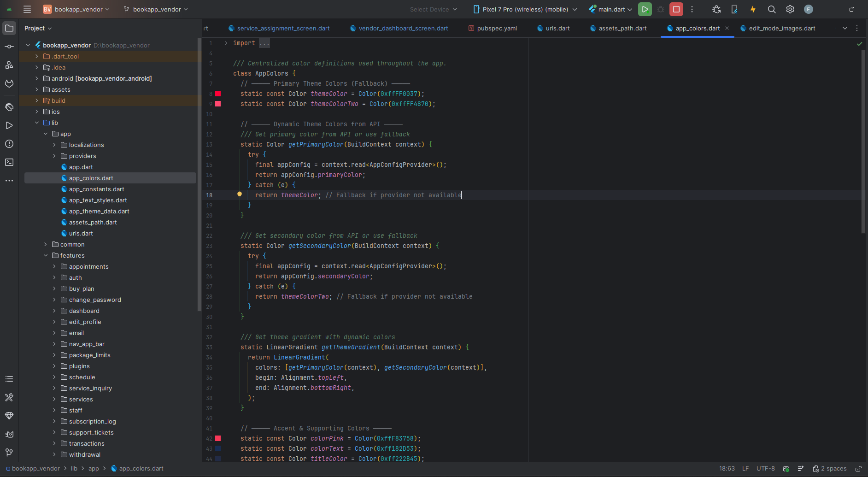Screen dimensions: 868x477
Task: Click the red color swatch beside themeColor
Action: coord(218,94)
